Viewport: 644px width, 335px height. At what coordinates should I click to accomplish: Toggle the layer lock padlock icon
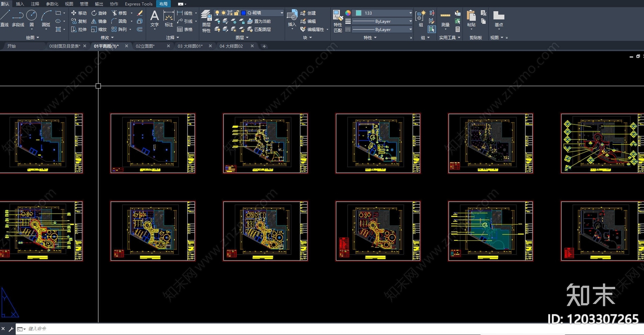(237, 13)
